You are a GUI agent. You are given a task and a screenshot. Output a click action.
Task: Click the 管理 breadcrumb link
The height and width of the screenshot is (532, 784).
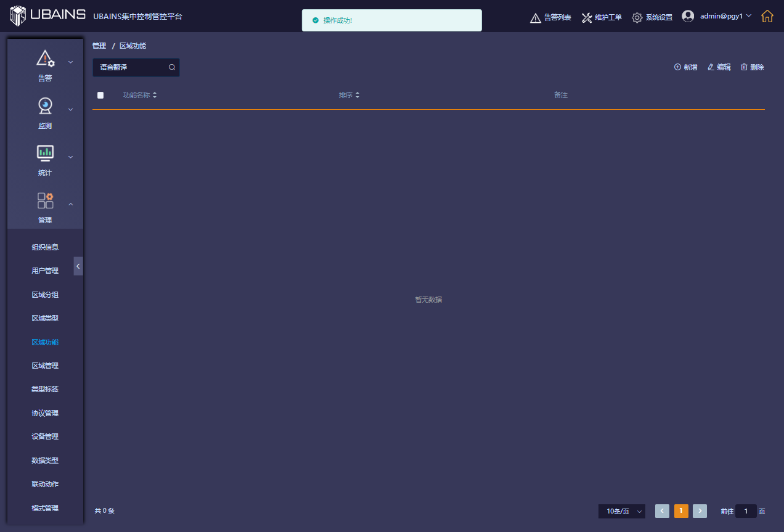click(99, 46)
